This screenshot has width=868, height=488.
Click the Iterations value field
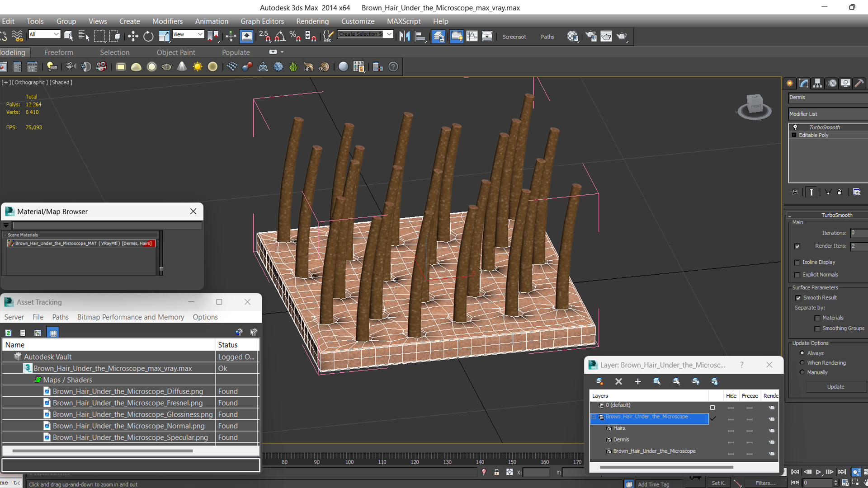coord(859,233)
